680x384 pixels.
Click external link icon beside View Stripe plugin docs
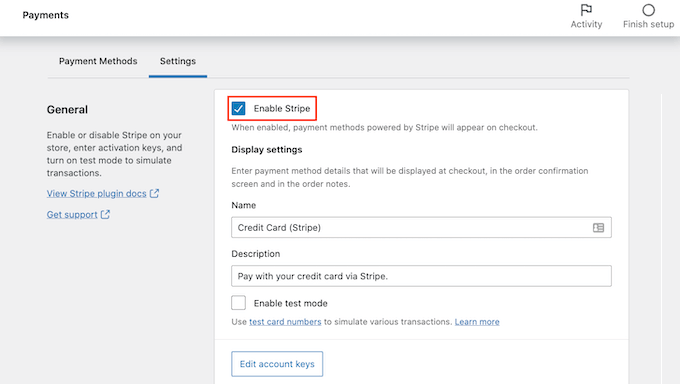click(x=154, y=194)
